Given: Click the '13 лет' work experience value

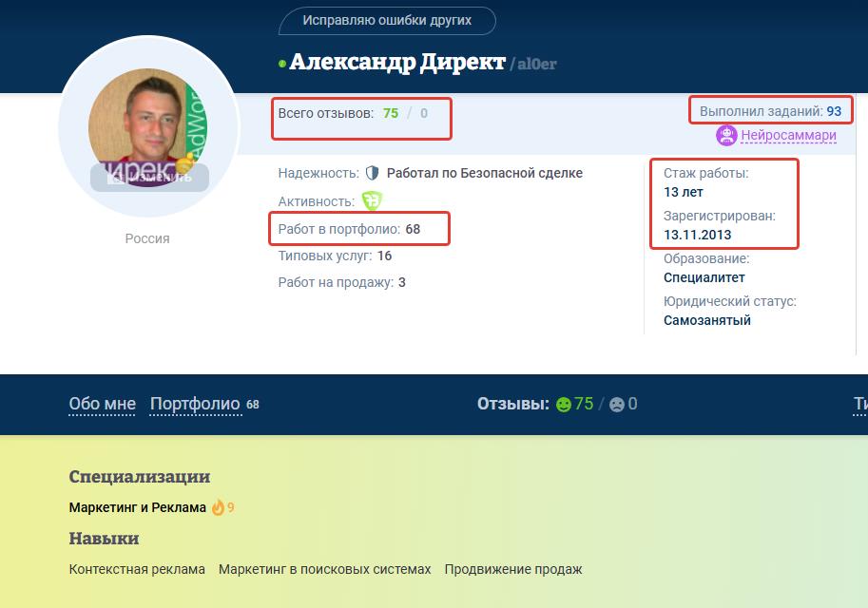Looking at the screenshot, I should (684, 192).
